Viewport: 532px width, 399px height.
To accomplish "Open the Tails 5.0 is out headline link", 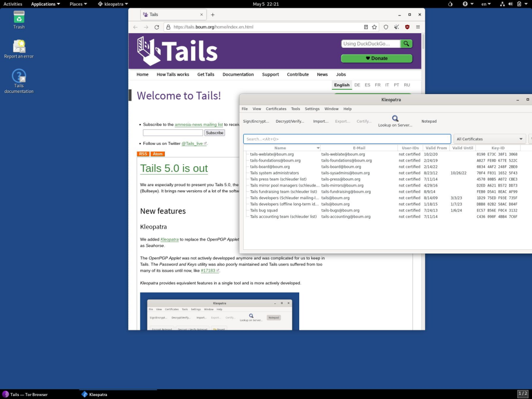I will 174,168.
